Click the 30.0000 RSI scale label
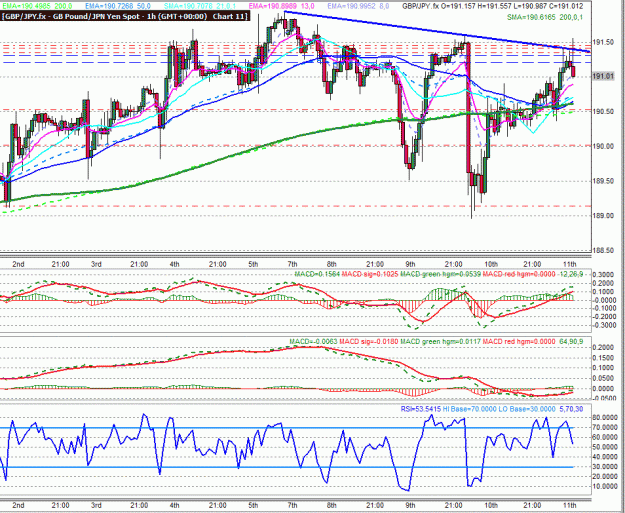 coord(603,467)
